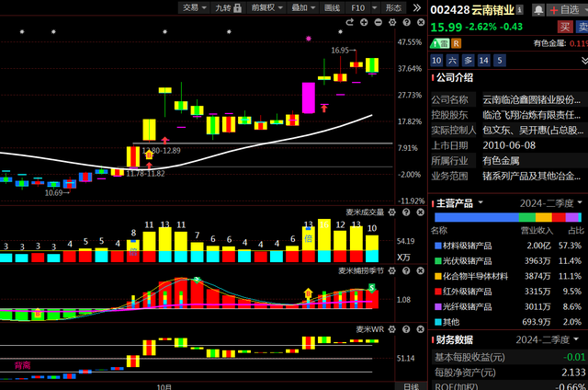Open 2024-二季度 dropdown for 财务数据

[547, 339]
